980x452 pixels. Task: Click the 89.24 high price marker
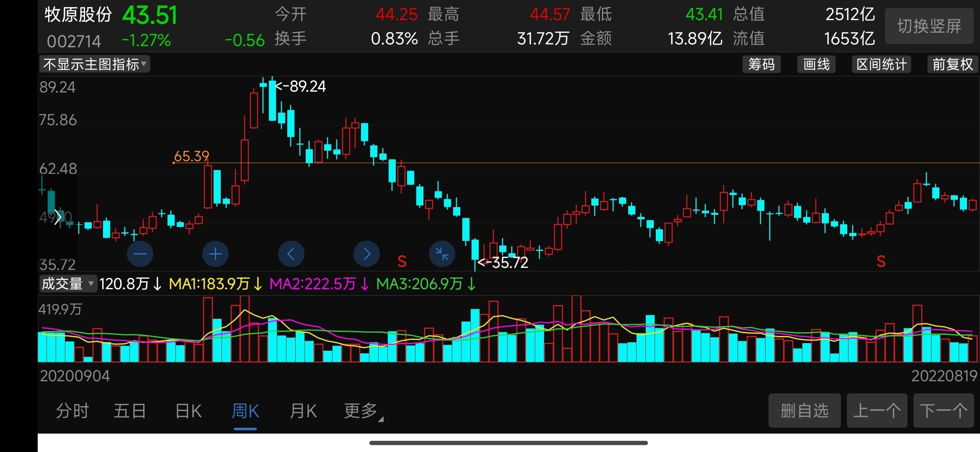(x=300, y=86)
